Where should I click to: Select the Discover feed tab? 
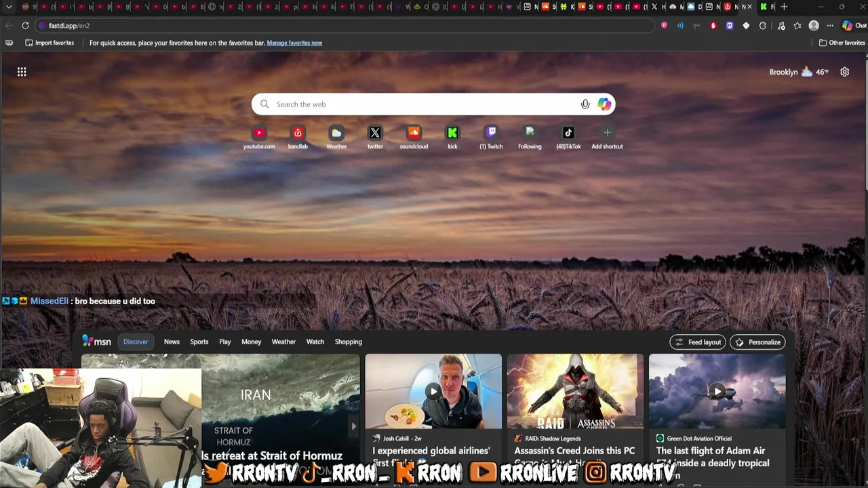[x=136, y=342]
